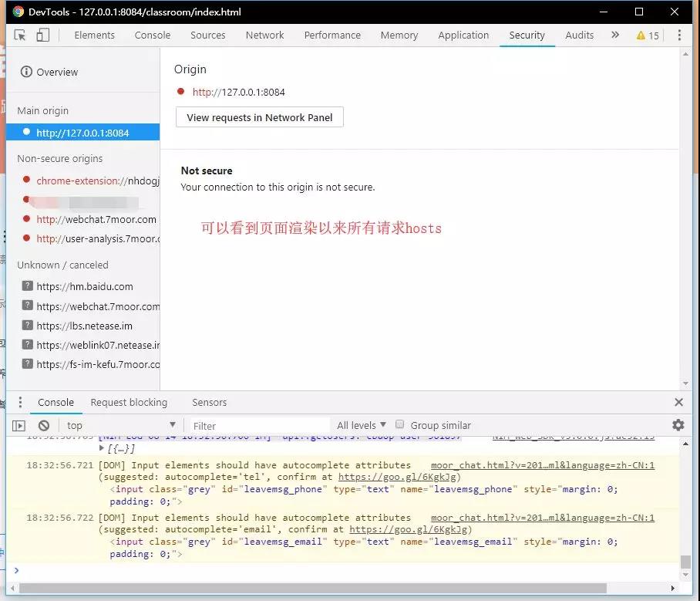The height and width of the screenshot is (601, 700).
Task: Toggle the device toolbar icon
Action: pos(43,35)
